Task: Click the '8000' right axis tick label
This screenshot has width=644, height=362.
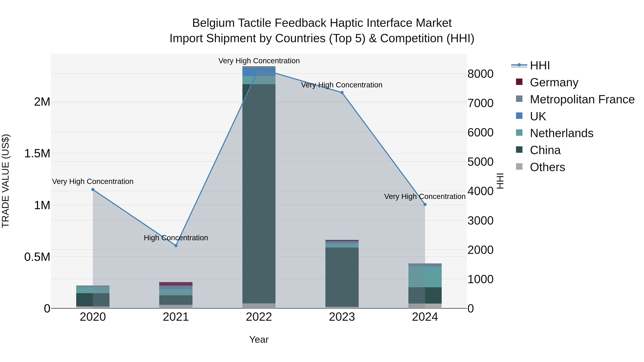Action: click(480, 74)
